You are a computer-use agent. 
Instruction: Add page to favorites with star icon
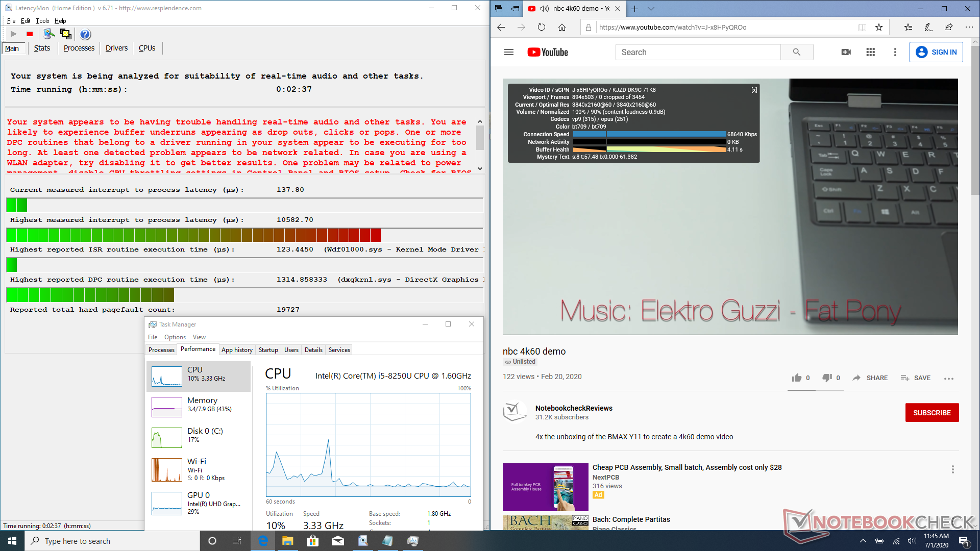(x=879, y=28)
